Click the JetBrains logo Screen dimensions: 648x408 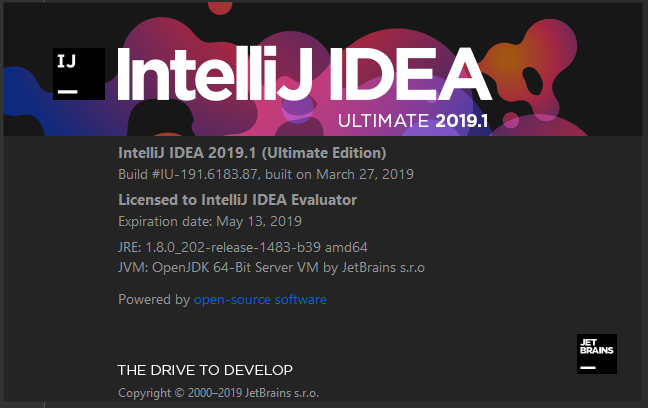(597, 354)
